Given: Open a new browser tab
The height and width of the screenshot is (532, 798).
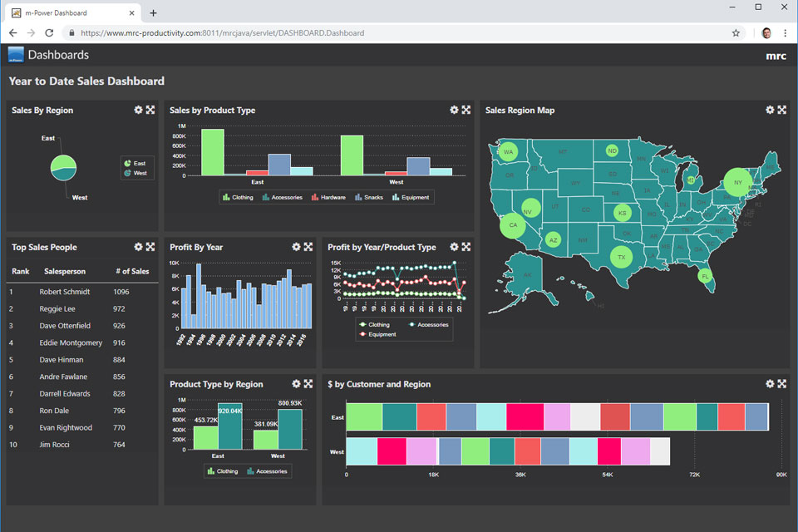Looking at the screenshot, I should pyautogui.click(x=154, y=13).
